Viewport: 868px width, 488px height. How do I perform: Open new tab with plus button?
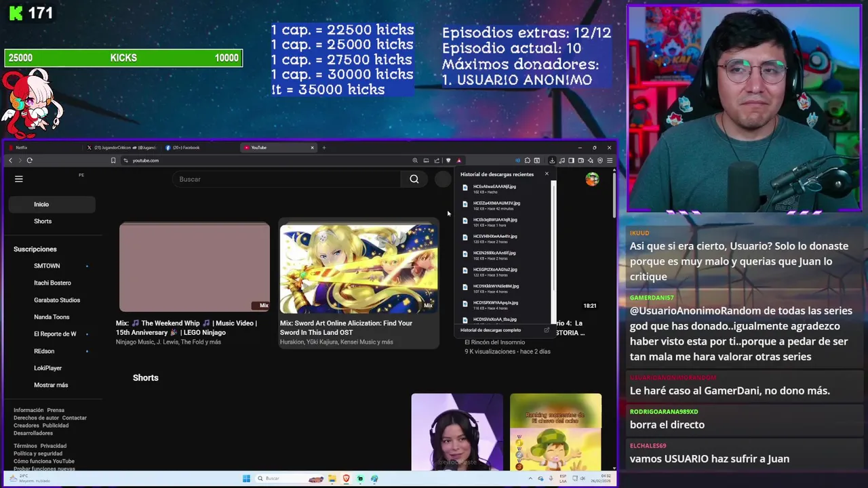pyautogui.click(x=324, y=148)
